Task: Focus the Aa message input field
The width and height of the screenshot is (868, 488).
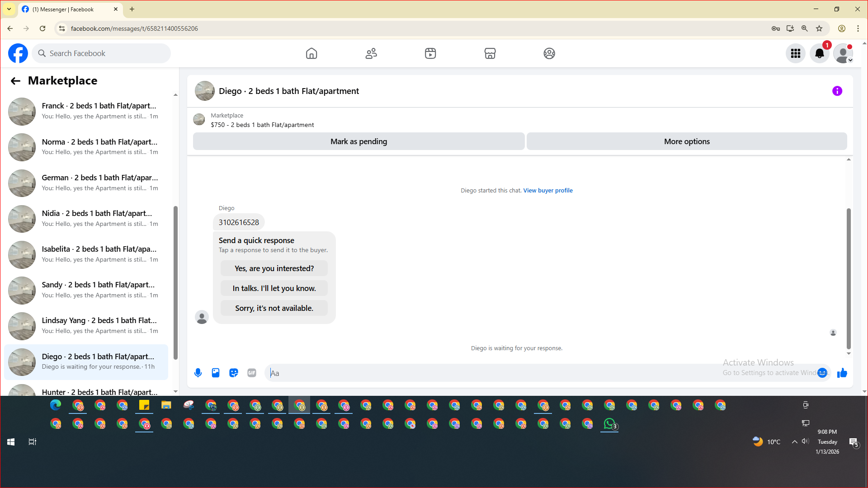Action: point(497,373)
